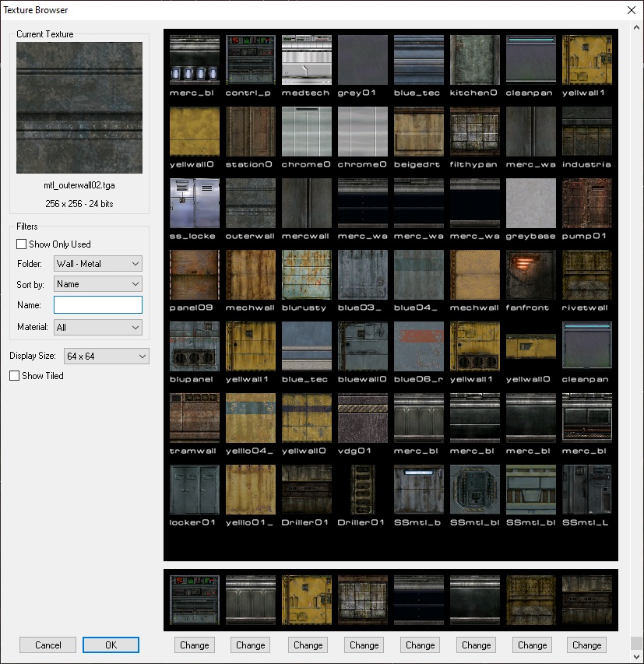Pick the locker01 texture thumbnail
644x664 pixels.
coord(195,490)
